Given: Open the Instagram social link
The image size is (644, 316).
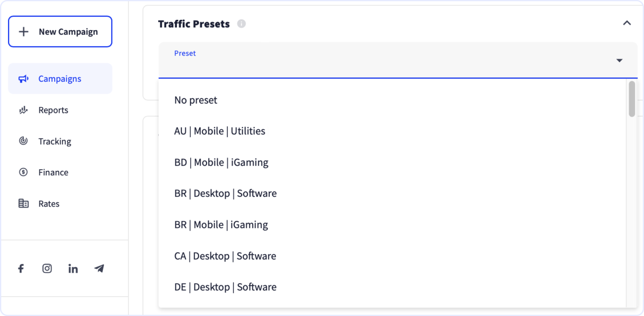Looking at the screenshot, I should click(x=47, y=268).
